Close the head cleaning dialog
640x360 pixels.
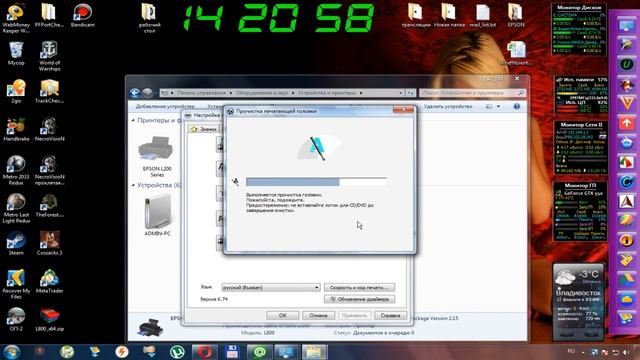click(403, 110)
